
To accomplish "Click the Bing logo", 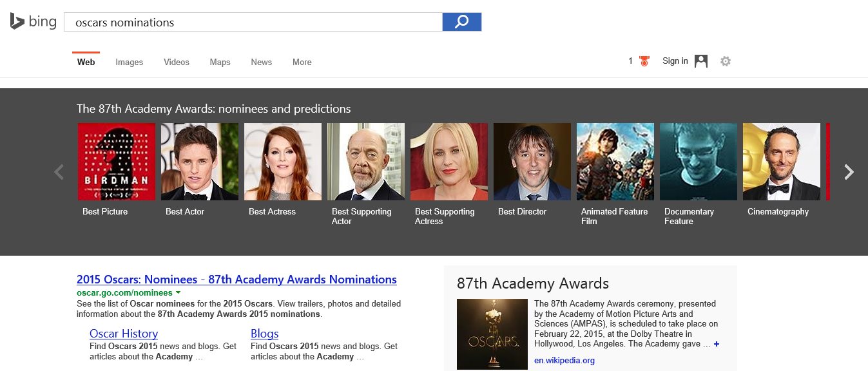I will (33, 22).
